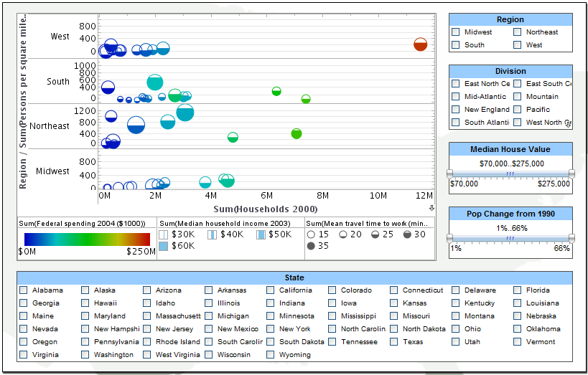Click the State panel title header
The width and height of the screenshot is (588, 375).
294,277
